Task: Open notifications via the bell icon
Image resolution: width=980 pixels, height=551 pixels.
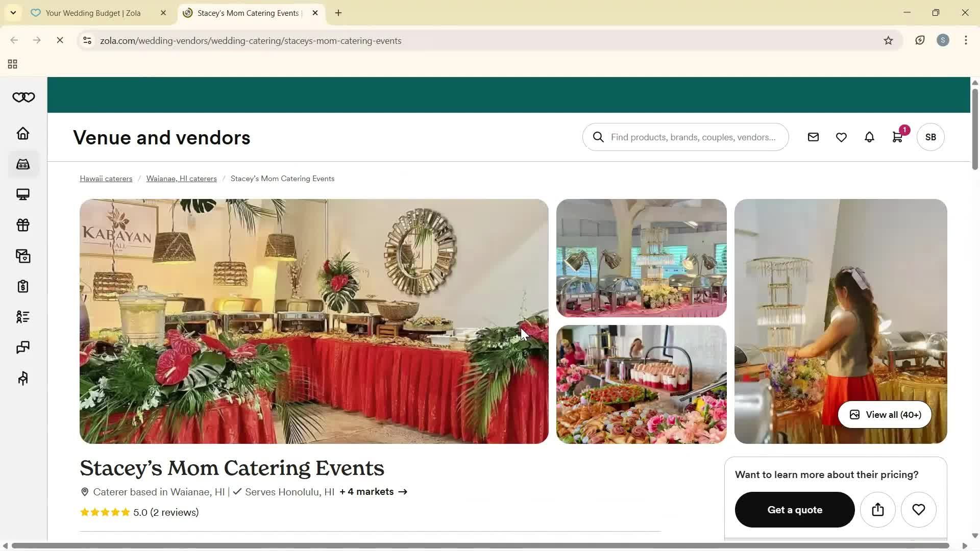Action: point(869,137)
